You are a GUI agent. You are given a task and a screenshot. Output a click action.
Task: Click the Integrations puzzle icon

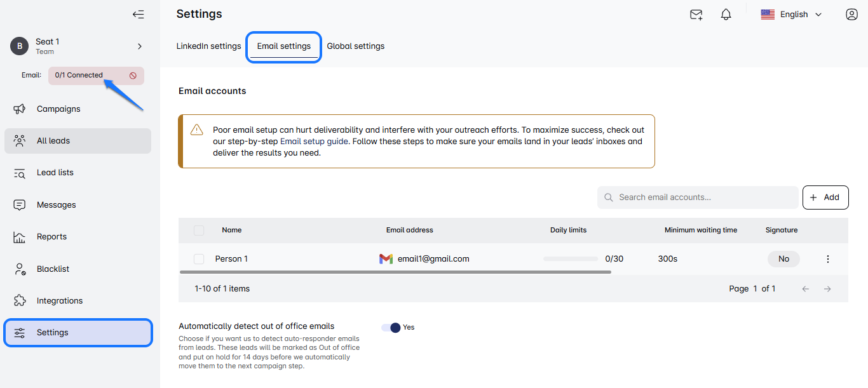pyautogui.click(x=20, y=301)
